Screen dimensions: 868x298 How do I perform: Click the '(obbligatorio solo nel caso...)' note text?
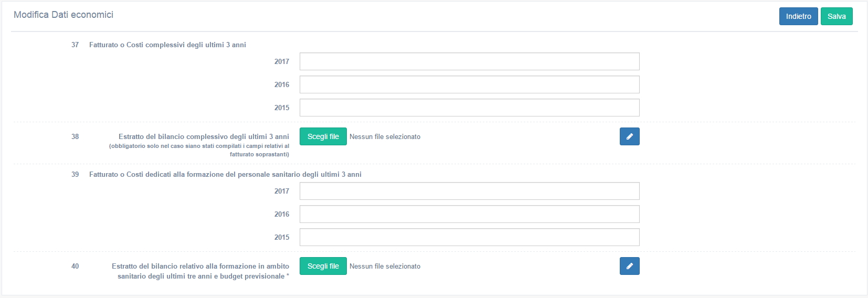(199, 150)
